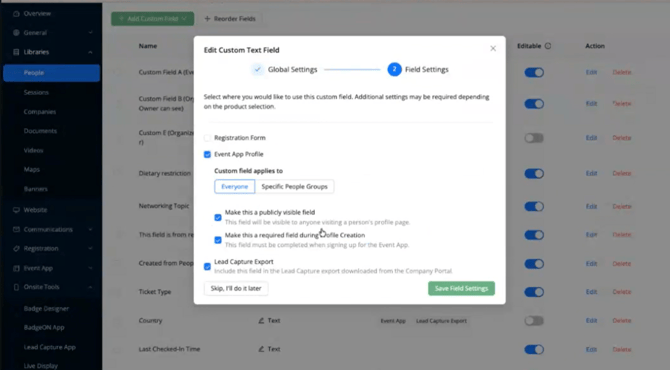Open Companies in the sidebar
Screen dimensions: 670x370
coord(40,112)
